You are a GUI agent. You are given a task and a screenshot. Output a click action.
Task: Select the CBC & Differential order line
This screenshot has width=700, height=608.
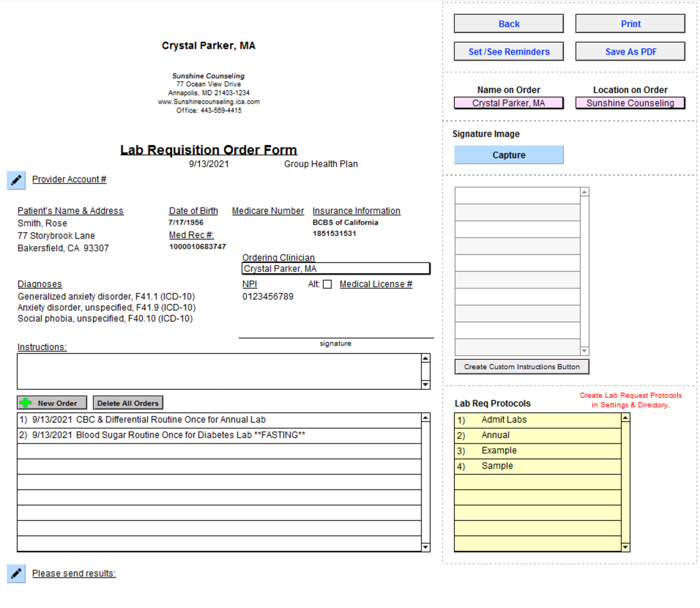(175, 419)
